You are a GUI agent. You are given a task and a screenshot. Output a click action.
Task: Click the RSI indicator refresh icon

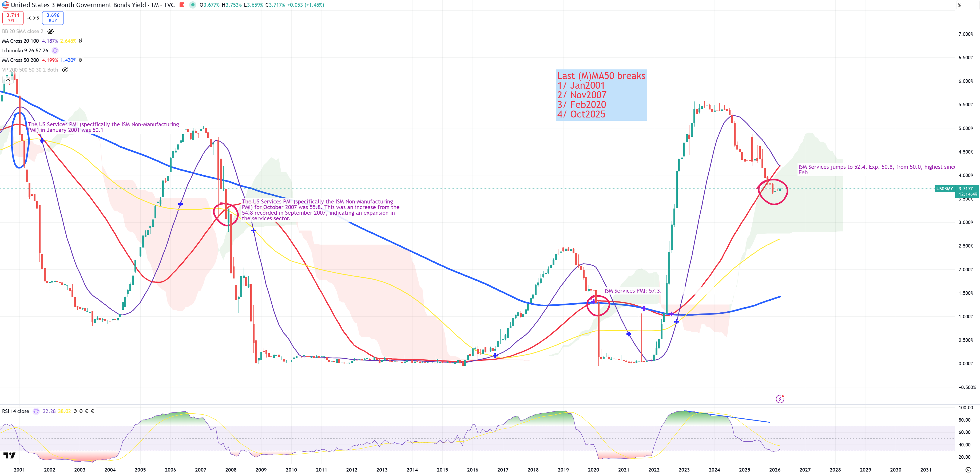pos(36,411)
